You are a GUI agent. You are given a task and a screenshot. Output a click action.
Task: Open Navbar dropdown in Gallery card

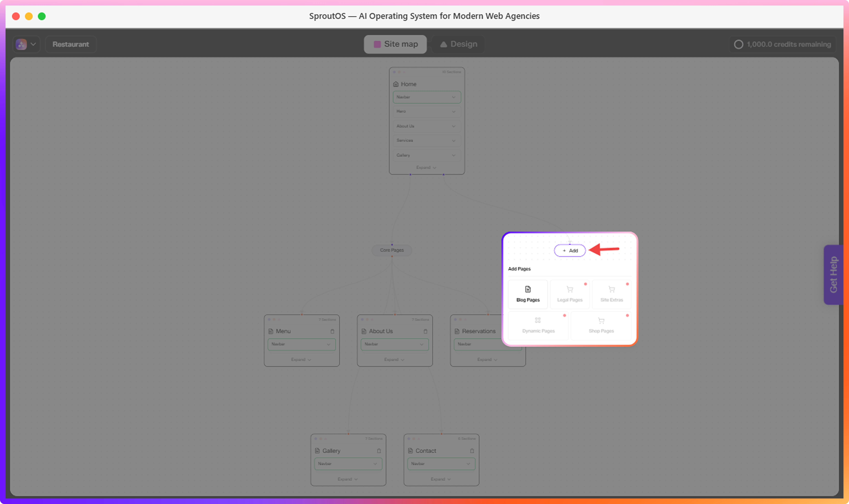[x=348, y=464]
